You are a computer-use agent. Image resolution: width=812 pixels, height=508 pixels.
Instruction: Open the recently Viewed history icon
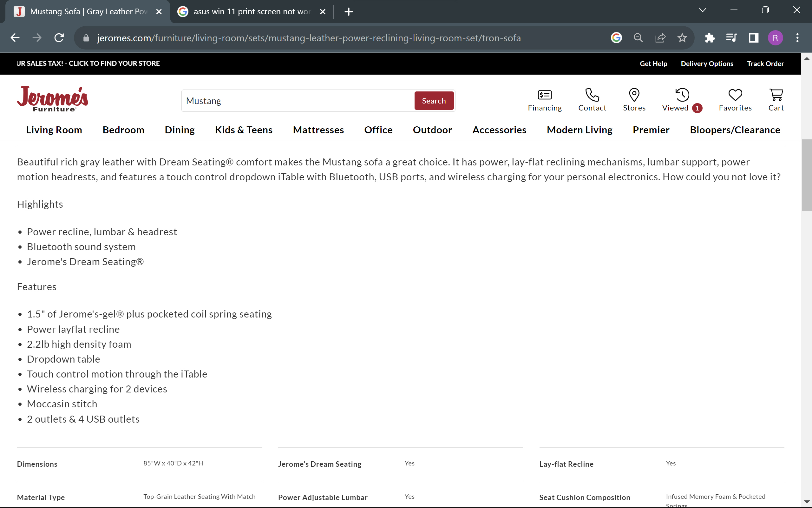pyautogui.click(x=682, y=100)
